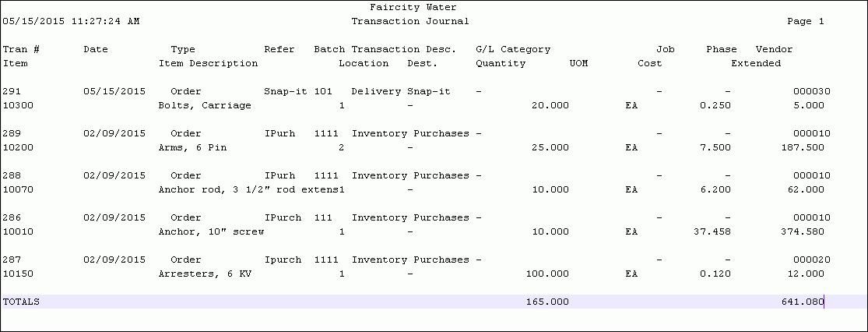Select the Transaction Journal heading
868x332 pixels.
[410, 22]
